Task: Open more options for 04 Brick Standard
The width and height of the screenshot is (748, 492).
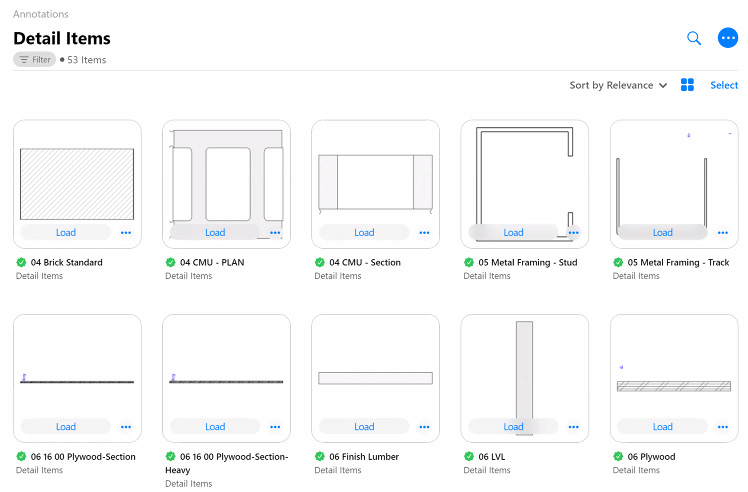Action: (126, 232)
